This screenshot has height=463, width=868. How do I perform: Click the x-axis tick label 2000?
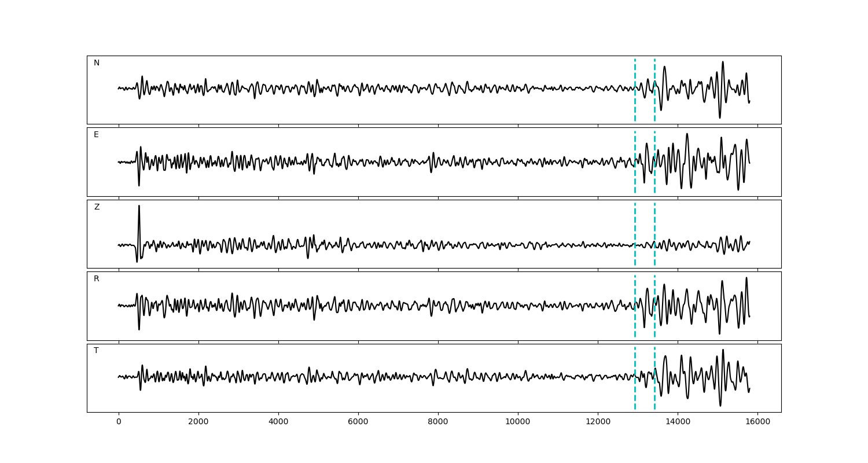tap(198, 422)
